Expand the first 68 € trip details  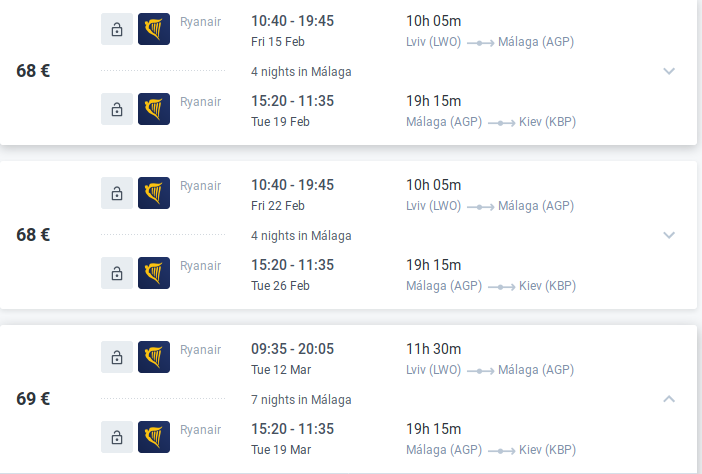pyautogui.click(x=669, y=71)
